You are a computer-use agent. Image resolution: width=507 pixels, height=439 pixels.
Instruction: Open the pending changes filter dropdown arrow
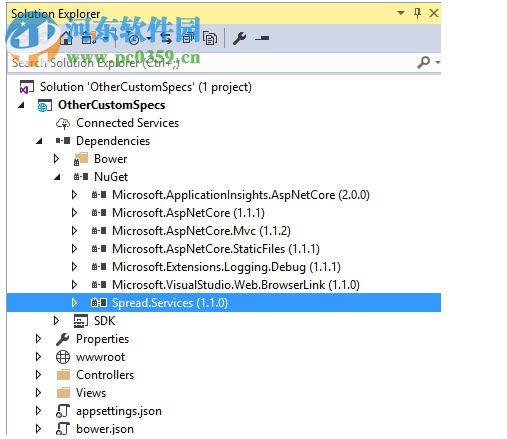point(149,39)
